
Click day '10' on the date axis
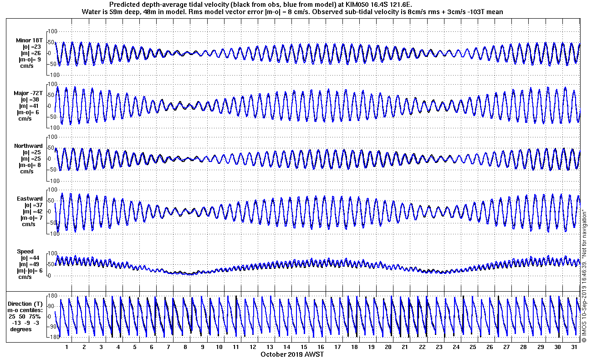pyautogui.click(x=219, y=347)
